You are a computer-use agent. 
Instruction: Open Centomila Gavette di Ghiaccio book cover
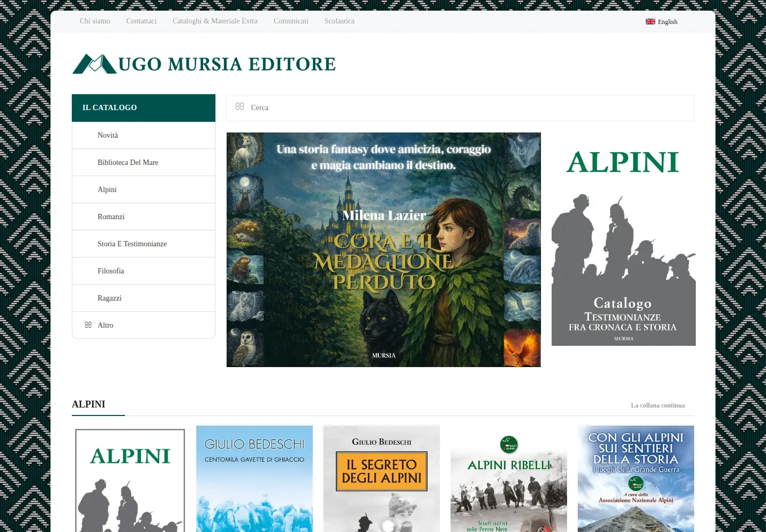[x=254, y=479]
